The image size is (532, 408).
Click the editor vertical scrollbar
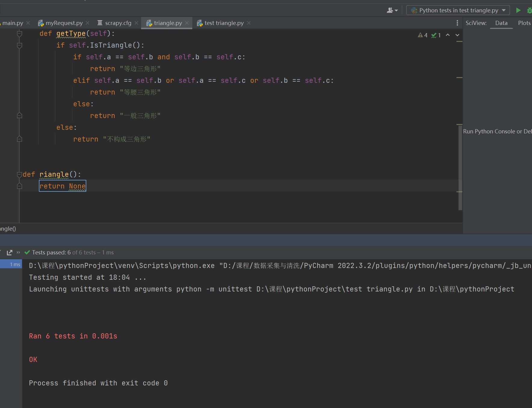460,169
